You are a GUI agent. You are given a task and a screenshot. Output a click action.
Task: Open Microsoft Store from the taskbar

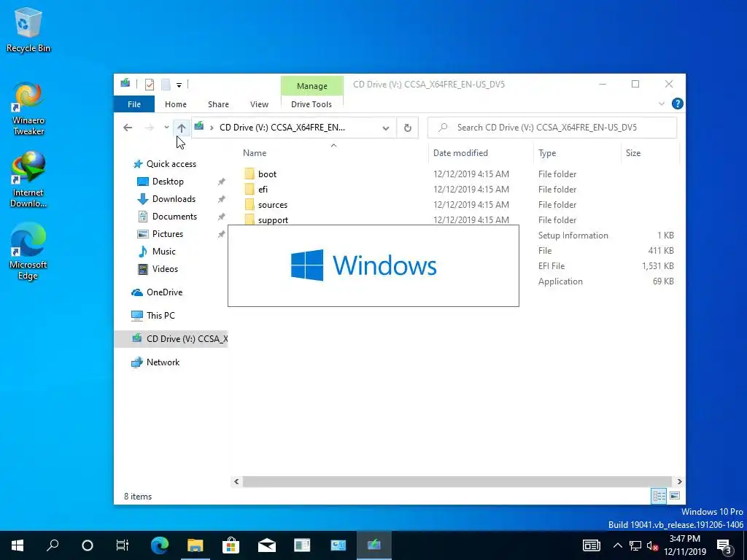(231, 545)
